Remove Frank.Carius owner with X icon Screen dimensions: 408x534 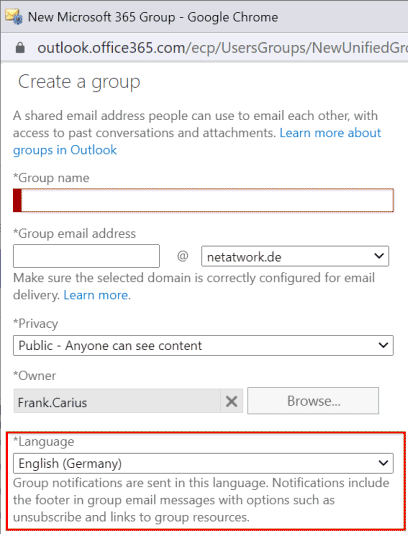click(231, 401)
